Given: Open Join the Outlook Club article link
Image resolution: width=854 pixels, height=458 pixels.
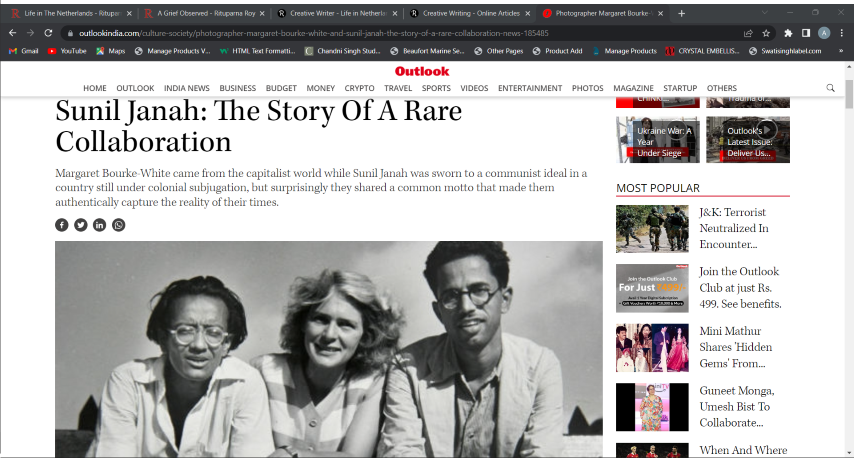Looking at the screenshot, I should (x=740, y=288).
